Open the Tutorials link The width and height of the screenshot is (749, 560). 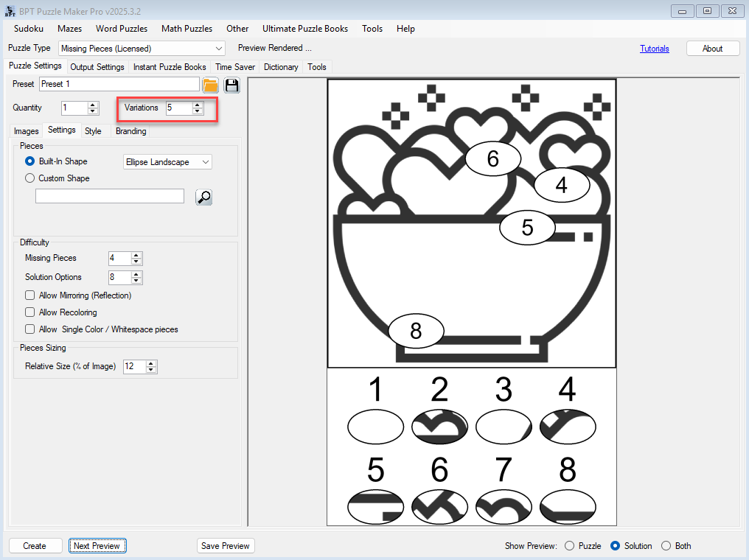(x=654, y=49)
